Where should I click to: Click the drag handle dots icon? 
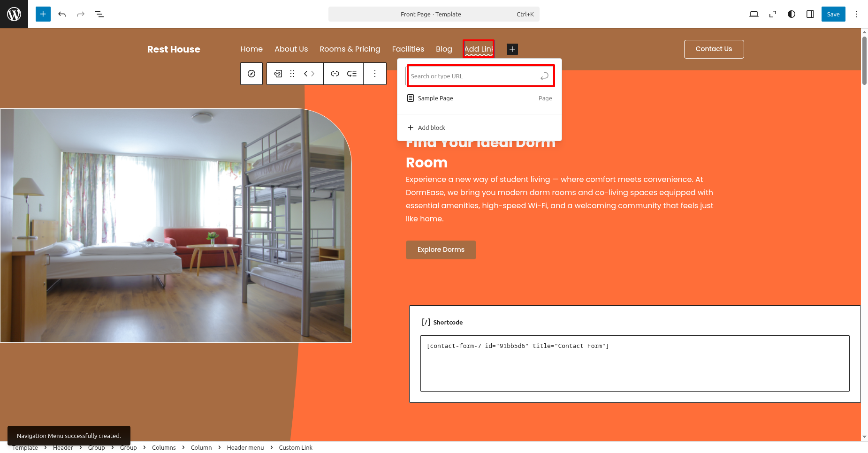point(292,74)
